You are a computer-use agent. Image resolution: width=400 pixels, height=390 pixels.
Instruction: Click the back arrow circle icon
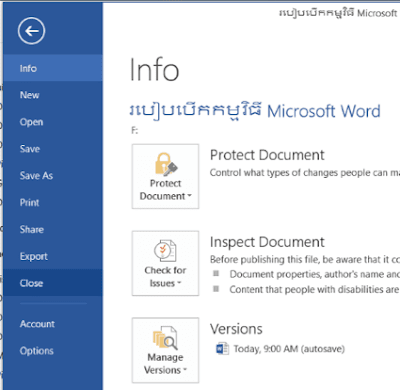tap(31, 31)
